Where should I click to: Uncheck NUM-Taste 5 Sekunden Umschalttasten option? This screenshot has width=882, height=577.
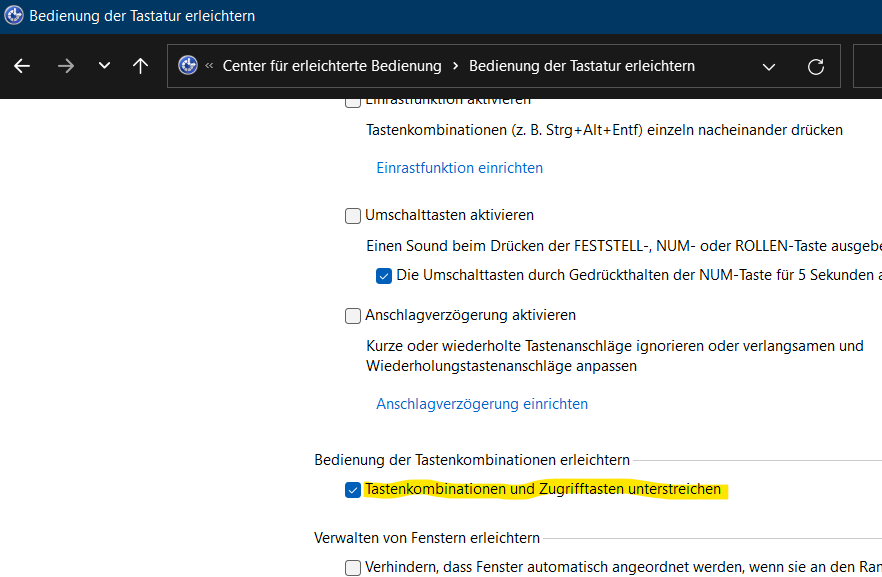(x=384, y=275)
